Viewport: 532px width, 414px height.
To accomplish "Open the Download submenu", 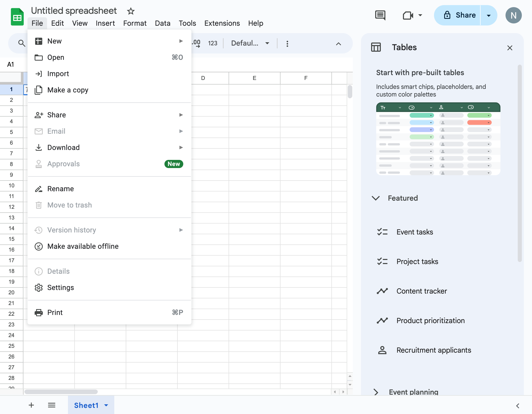I will (109, 148).
